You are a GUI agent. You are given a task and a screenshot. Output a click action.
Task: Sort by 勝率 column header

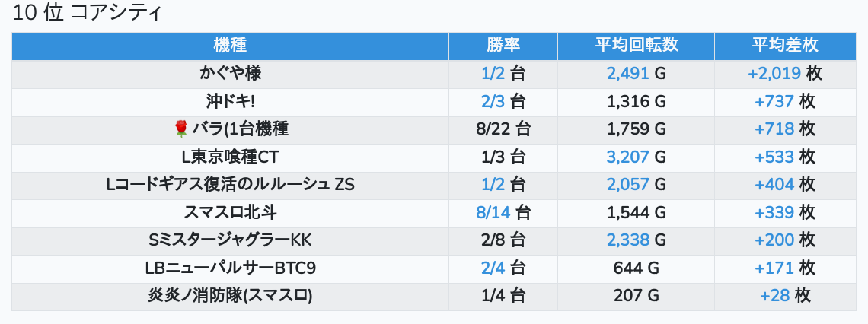(x=503, y=46)
